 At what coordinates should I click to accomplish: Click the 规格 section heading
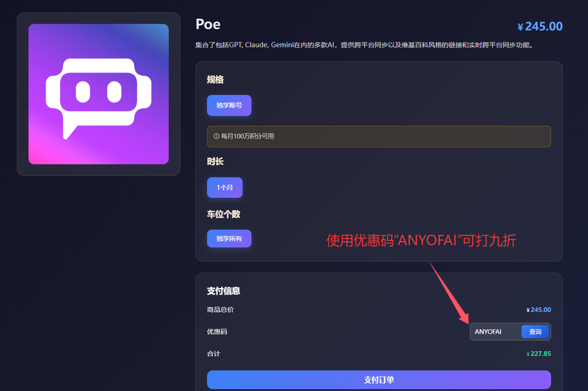coord(214,80)
